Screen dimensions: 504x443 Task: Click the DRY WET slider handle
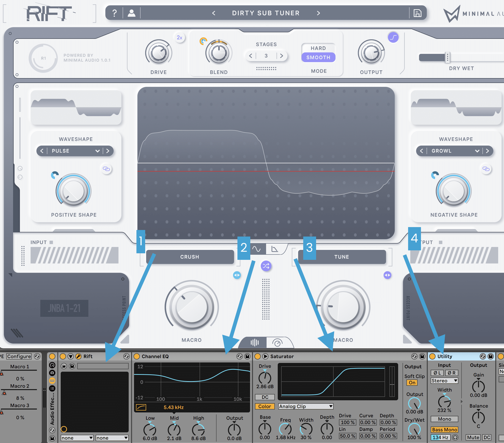(x=447, y=58)
